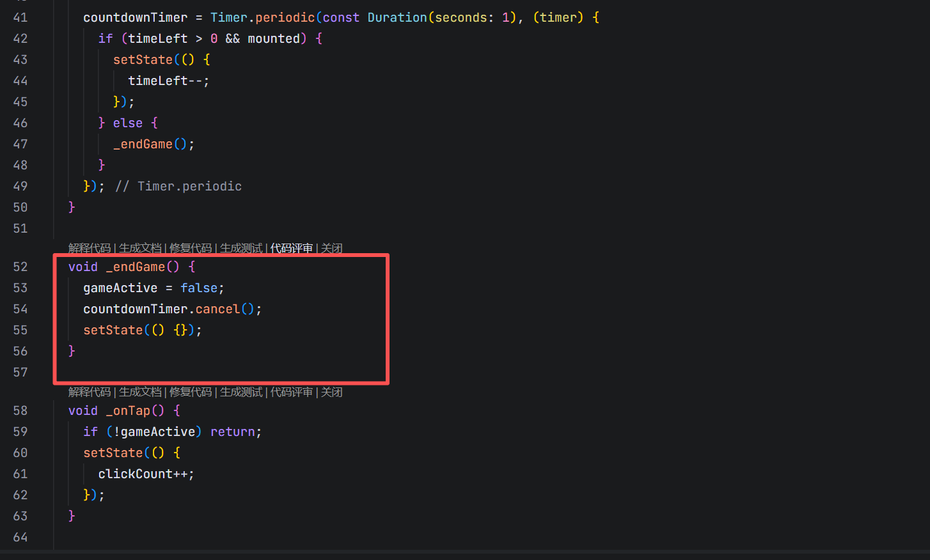This screenshot has width=930, height=560.
Task: Click line number 47 in gutter
Action: 20,144
